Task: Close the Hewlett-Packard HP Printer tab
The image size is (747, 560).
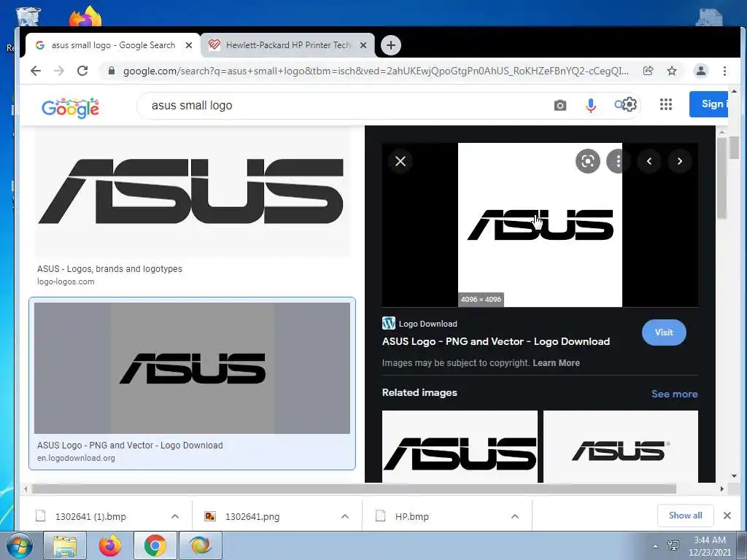Action: point(363,45)
